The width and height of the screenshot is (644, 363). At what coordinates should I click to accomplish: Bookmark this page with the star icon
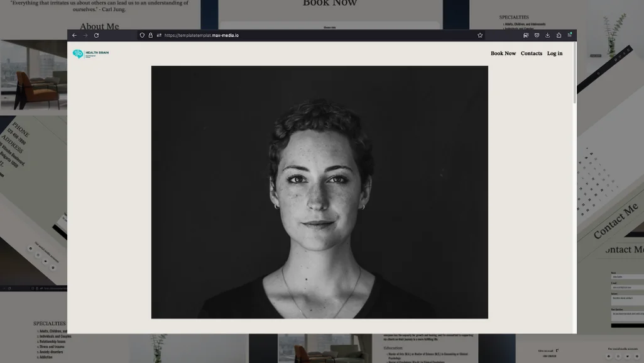(x=480, y=35)
